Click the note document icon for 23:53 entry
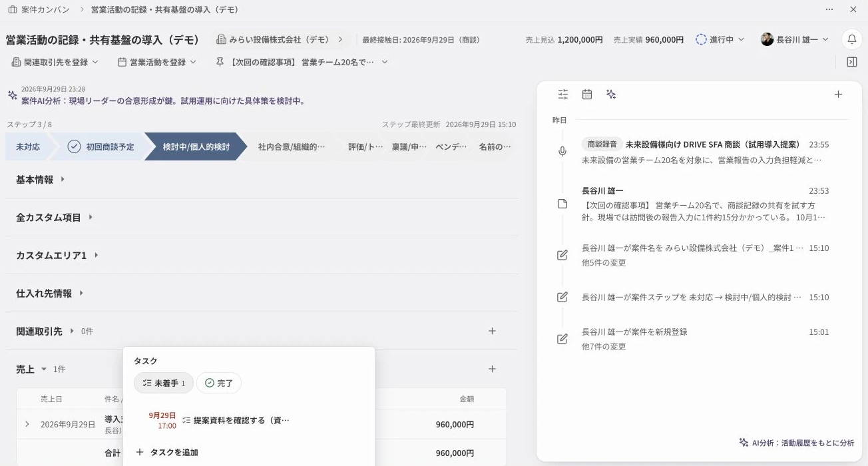Screen dimensions: 868x466 562,204
